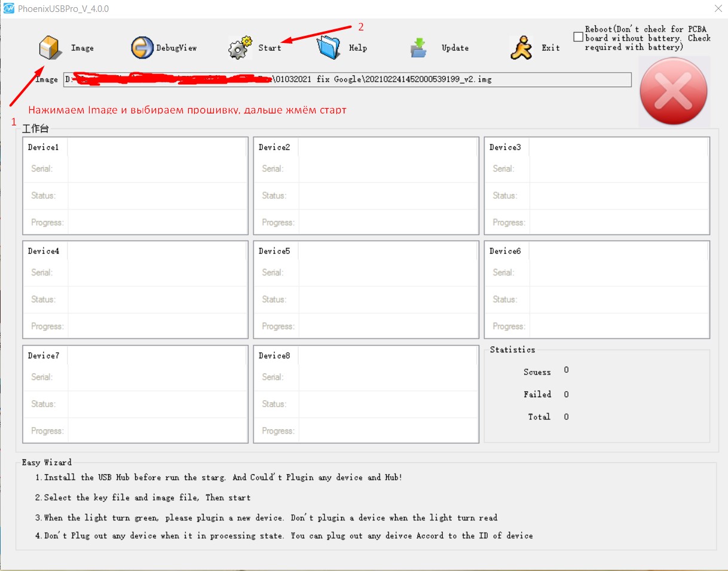Click the Help button label
The height and width of the screenshot is (571, 728).
tap(358, 48)
